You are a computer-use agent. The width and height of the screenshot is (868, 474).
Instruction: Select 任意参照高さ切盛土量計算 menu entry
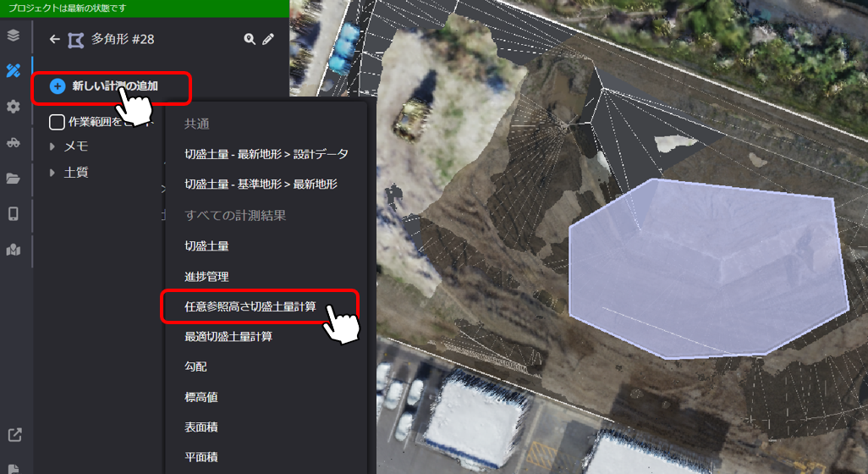[x=250, y=306]
